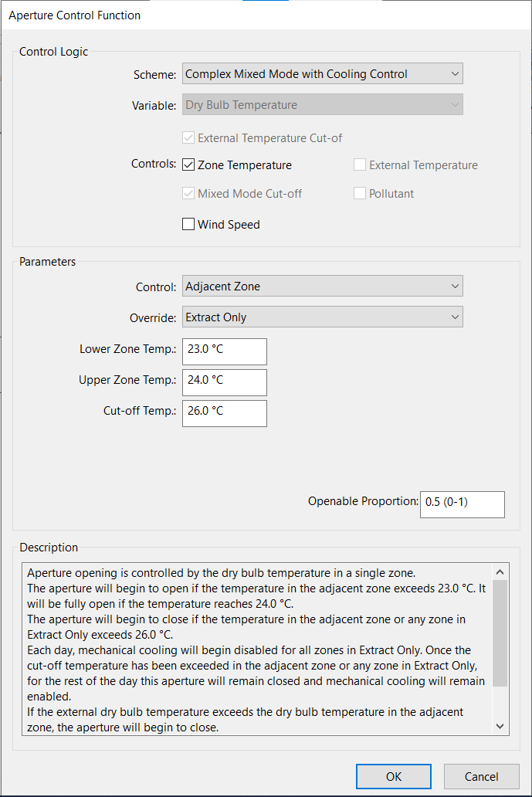
Task: Click the description scrollbar down arrow
Action: (500, 727)
